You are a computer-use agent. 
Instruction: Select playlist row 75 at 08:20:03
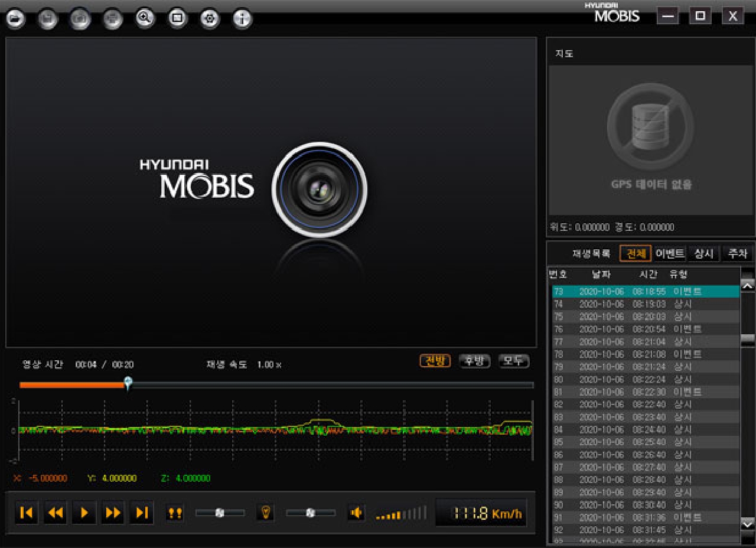[x=646, y=317]
